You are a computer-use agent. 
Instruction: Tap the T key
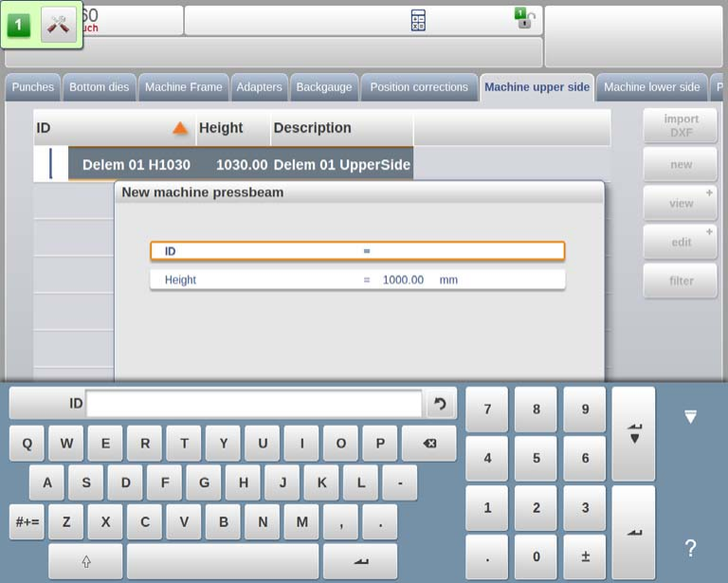[184, 444]
